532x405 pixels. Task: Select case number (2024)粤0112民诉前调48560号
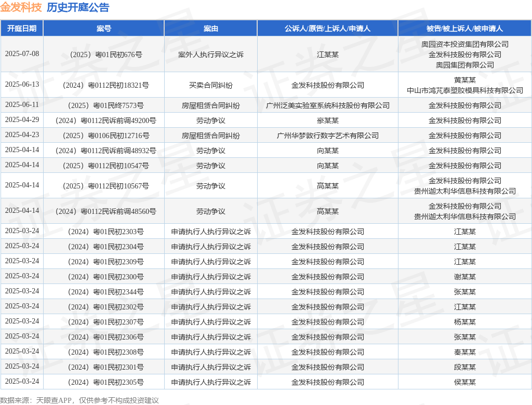click(106, 211)
